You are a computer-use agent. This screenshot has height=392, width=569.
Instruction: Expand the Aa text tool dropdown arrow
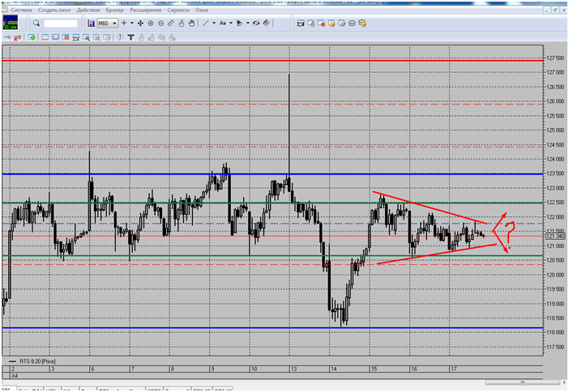231,23
